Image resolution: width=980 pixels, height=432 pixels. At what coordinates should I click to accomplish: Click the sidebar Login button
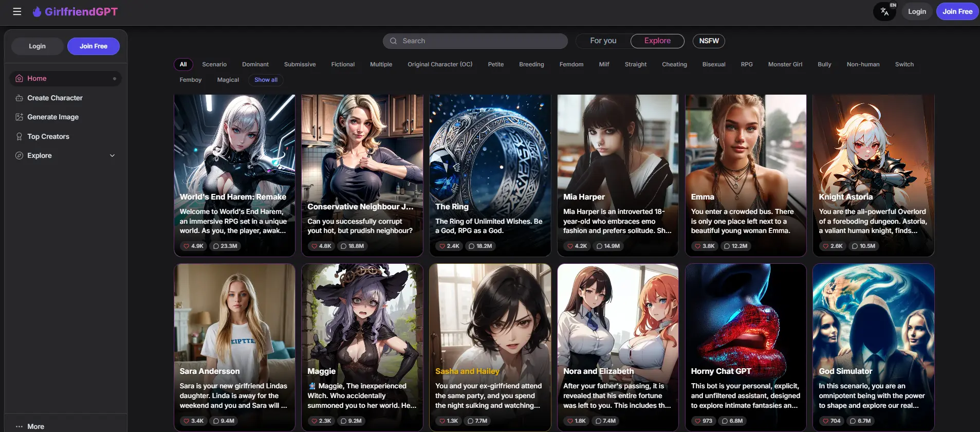pyautogui.click(x=37, y=46)
